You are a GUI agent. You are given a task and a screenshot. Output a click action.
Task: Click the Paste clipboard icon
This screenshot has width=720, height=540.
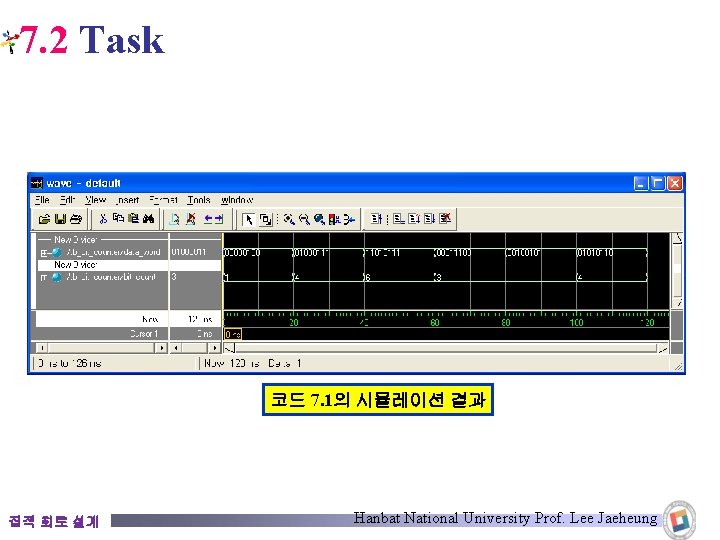[134, 219]
